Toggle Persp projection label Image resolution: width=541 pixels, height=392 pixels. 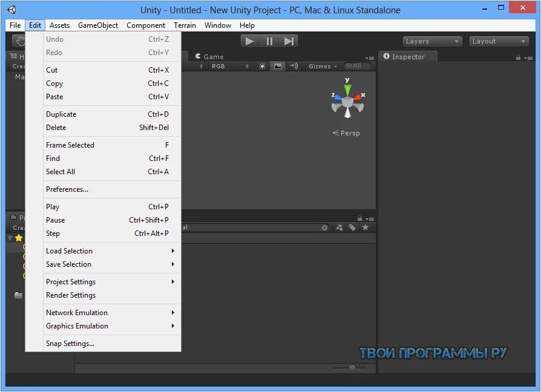(346, 133)
